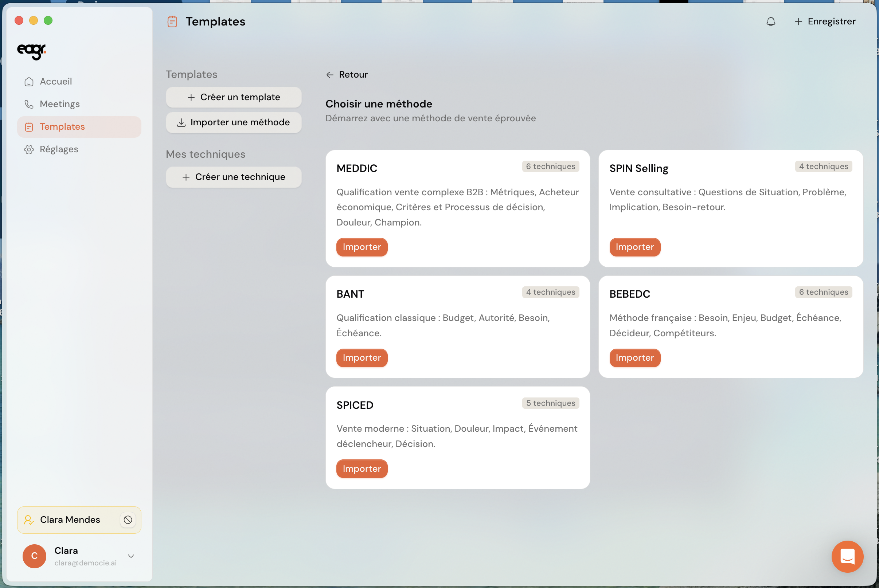The image size is (879, 588).
Task: Click Enregistrer in the top bar
Action: point(825,21)
